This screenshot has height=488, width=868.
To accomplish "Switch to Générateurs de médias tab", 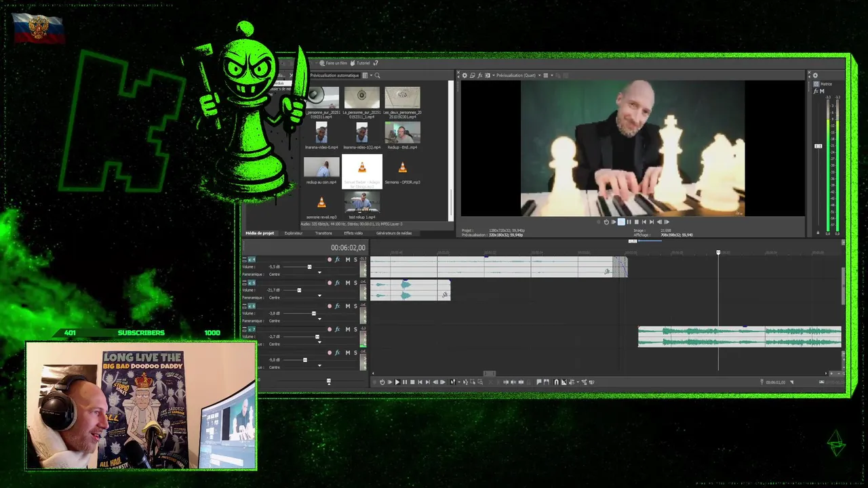I will click(394, 233).
